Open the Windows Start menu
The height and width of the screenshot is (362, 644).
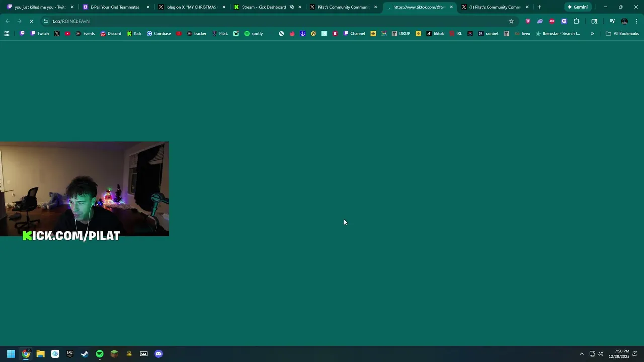coord(11,354)
